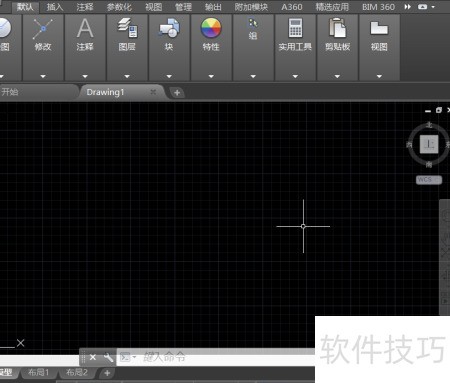
Task: Close the Drawing1 file tab
Action: [x=153, y=92]
